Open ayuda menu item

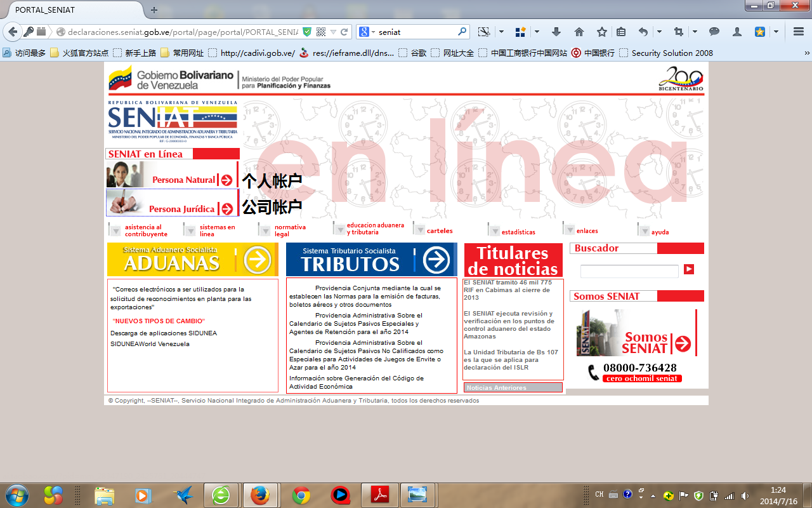coord(660,232)
